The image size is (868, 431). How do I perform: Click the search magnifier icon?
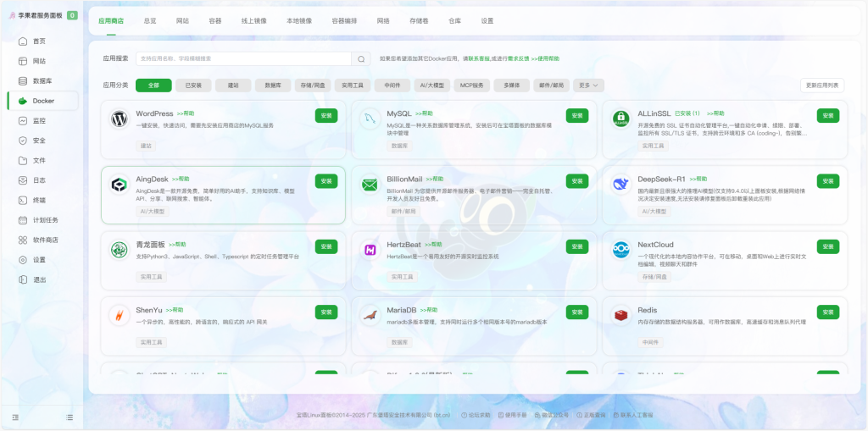click(362, 59)
